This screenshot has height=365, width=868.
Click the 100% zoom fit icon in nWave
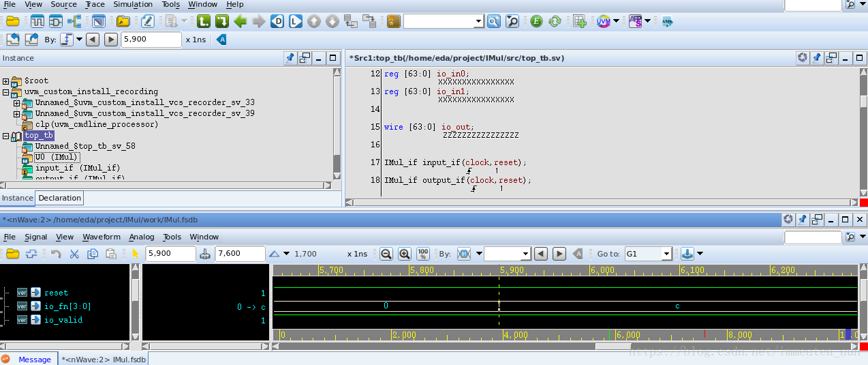pyautogui.click(x=422, y=254)
